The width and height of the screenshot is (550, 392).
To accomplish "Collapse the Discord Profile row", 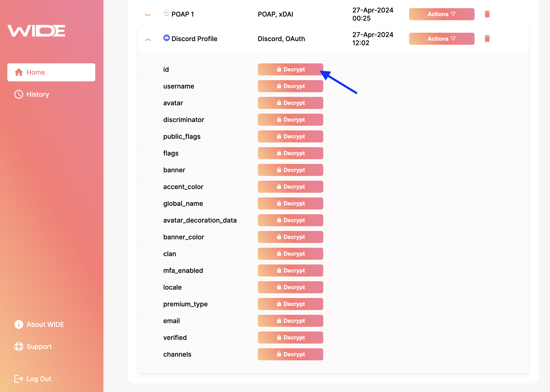I will coord(148,40).
